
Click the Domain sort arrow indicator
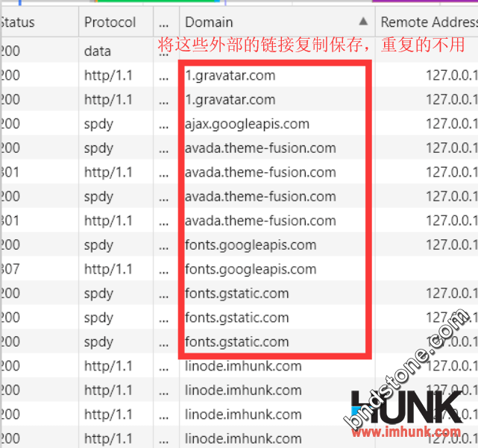point(362,22)
